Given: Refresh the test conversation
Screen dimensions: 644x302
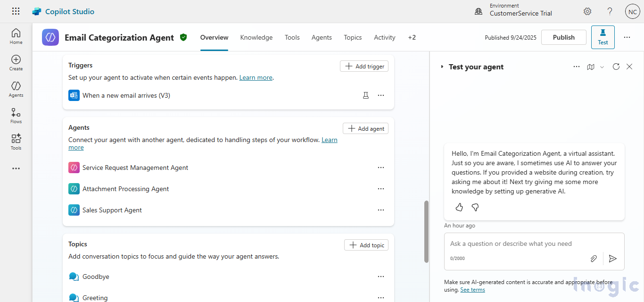Looking at the screenshot, I should (x=616, y=67).
